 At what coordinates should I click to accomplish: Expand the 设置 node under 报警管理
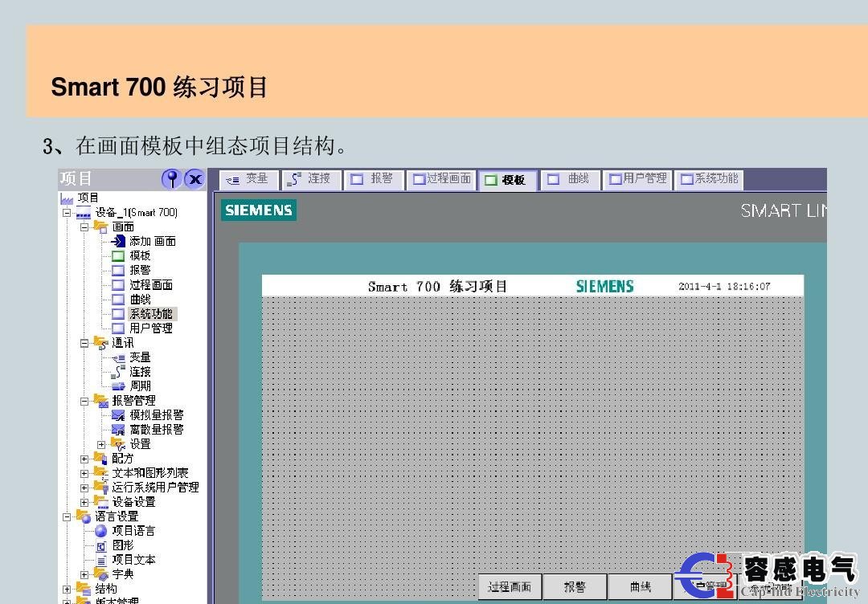[101, 444]
